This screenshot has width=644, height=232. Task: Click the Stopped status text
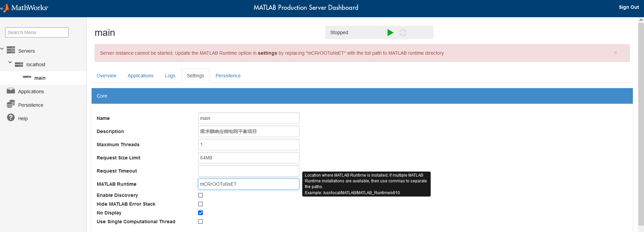pyautogui.click(x=339, y=32)
